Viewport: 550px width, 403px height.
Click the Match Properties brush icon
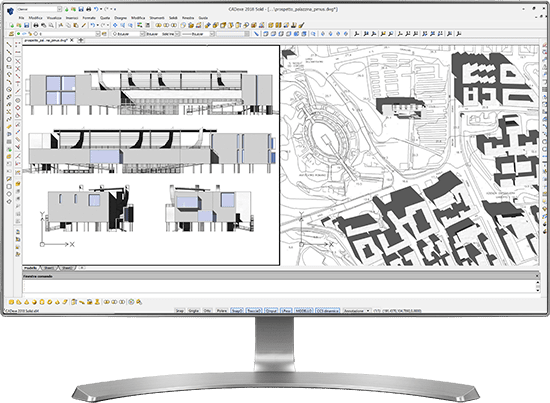point(83,25)
